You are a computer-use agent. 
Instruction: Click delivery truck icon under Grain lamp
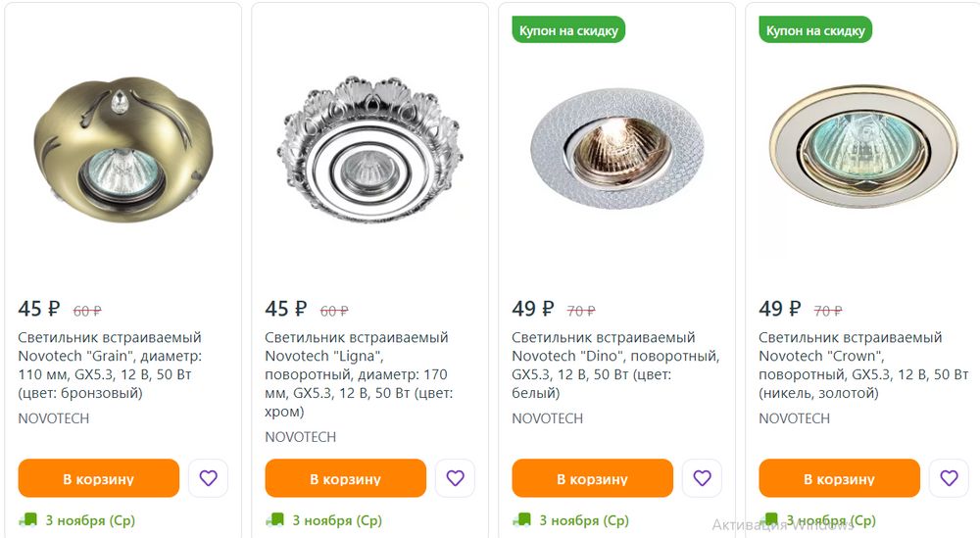[27, 519]
